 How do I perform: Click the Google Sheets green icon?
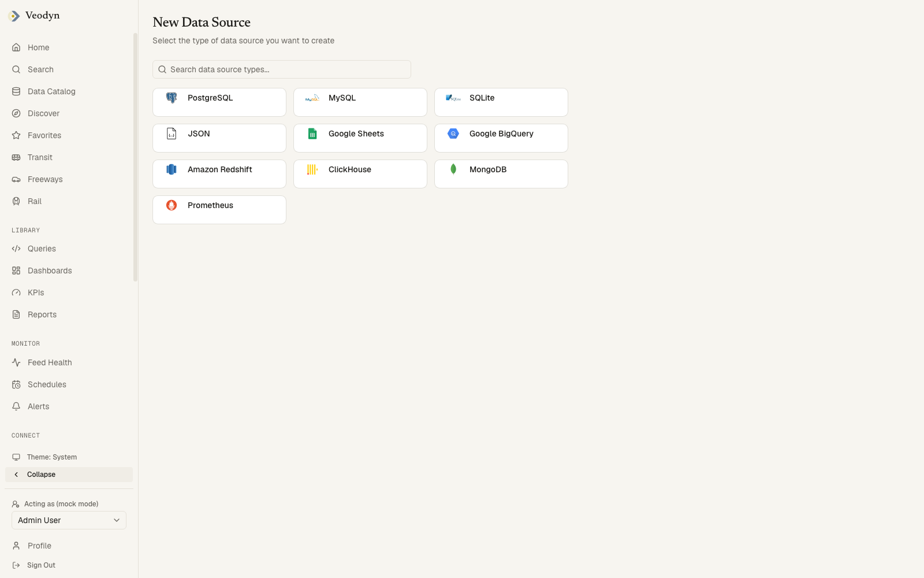[x=312, y=134]
